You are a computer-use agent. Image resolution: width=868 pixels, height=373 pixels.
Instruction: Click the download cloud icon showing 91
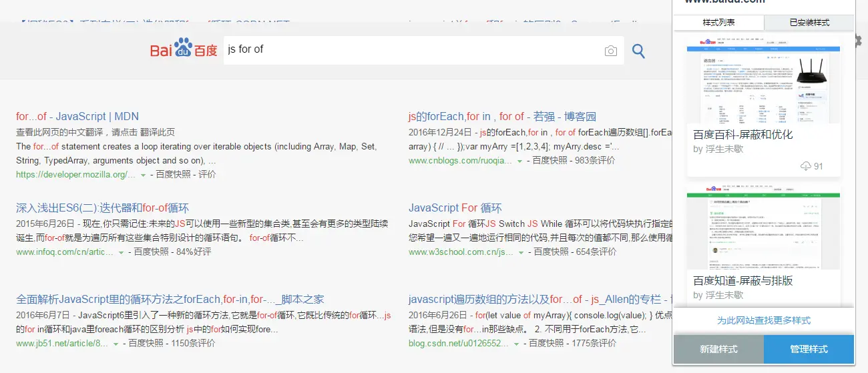805,166
